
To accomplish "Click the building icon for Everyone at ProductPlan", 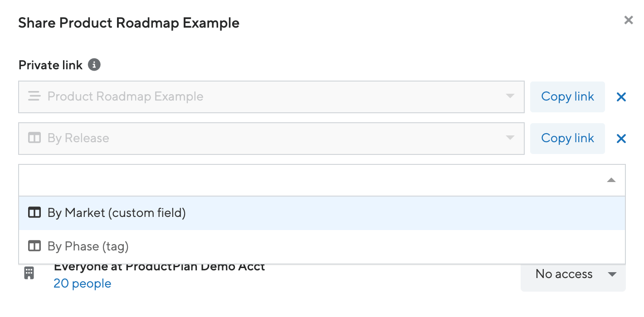I will click(x=29, y=273).
